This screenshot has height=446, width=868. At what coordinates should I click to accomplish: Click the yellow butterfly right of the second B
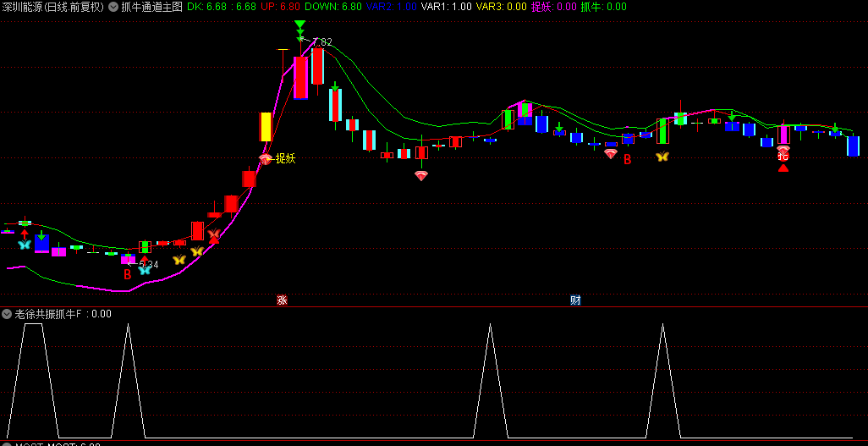click(x=662, y=157)
